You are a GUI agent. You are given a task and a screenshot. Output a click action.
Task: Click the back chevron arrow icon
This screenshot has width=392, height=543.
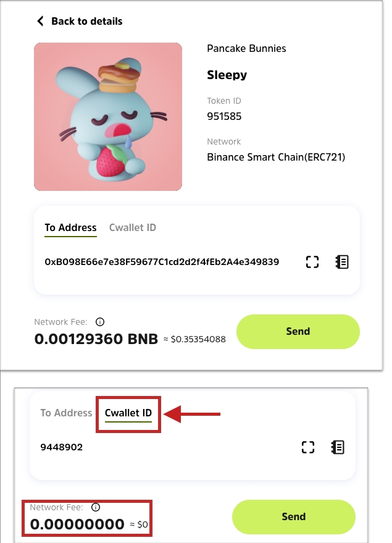point(41,21)
